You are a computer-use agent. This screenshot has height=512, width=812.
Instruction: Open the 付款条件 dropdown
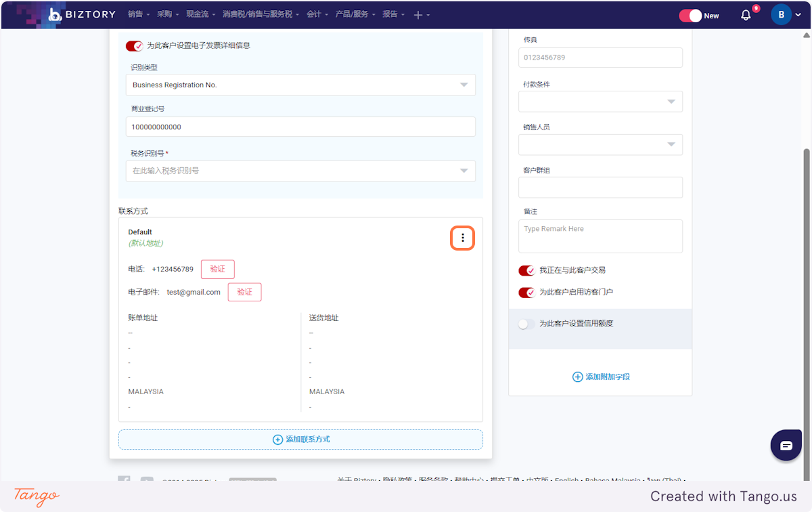600,102
